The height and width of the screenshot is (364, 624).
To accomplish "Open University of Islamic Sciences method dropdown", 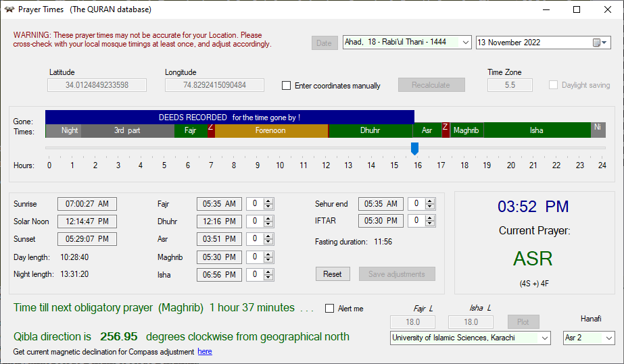I will point(545,338).
